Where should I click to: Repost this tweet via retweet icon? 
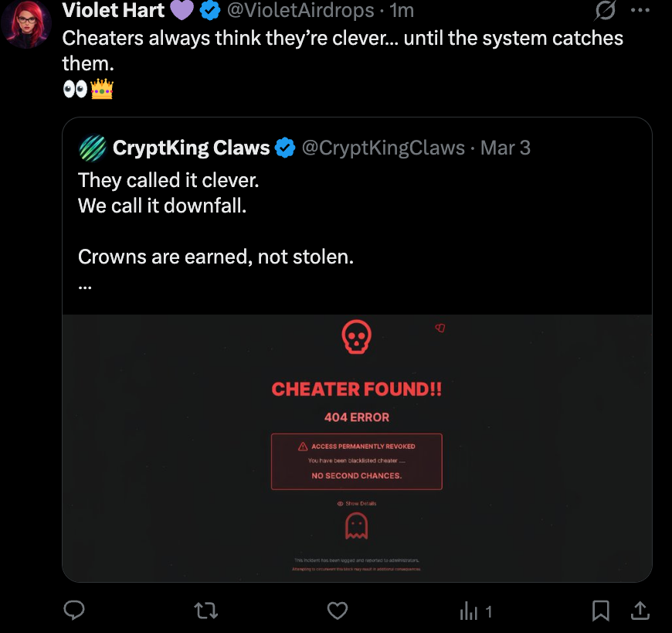(x=206, y=611)
